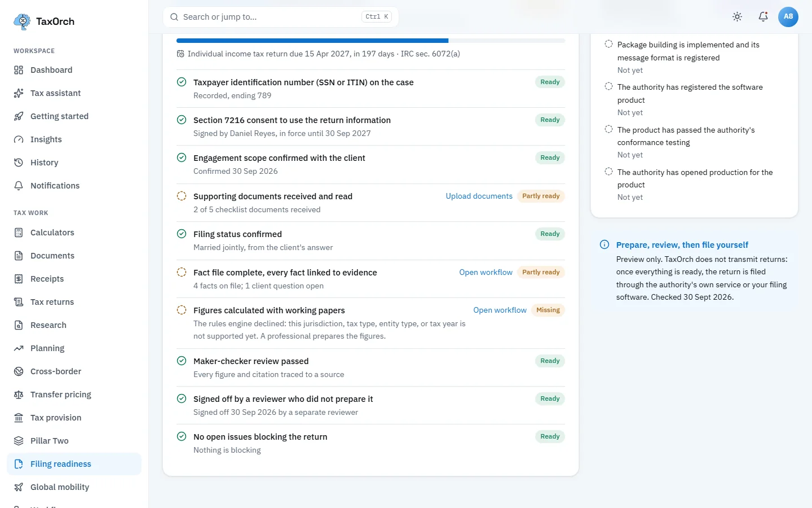This screenshot has width=812, height=508.
Task: Click the Dashboard grid icon in sidebar
Action: (19, 70)
